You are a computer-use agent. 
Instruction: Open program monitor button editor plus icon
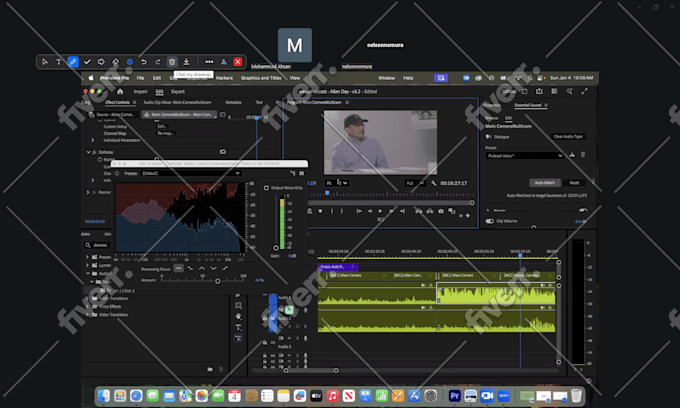468,215
